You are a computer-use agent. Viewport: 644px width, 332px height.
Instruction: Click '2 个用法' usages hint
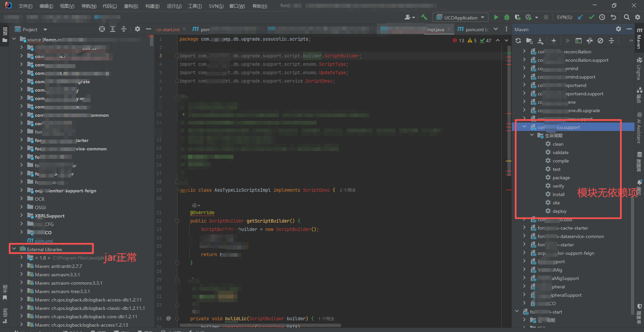point(347,190)
